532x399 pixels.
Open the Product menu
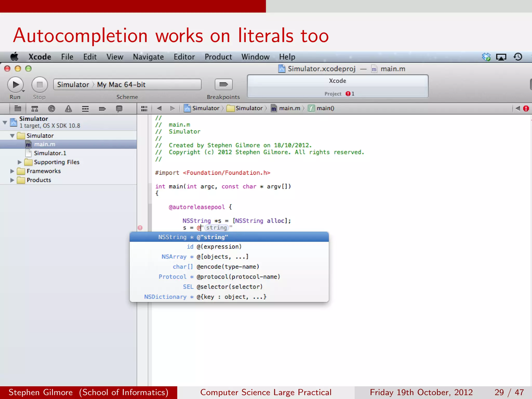(x=218, y=57)
